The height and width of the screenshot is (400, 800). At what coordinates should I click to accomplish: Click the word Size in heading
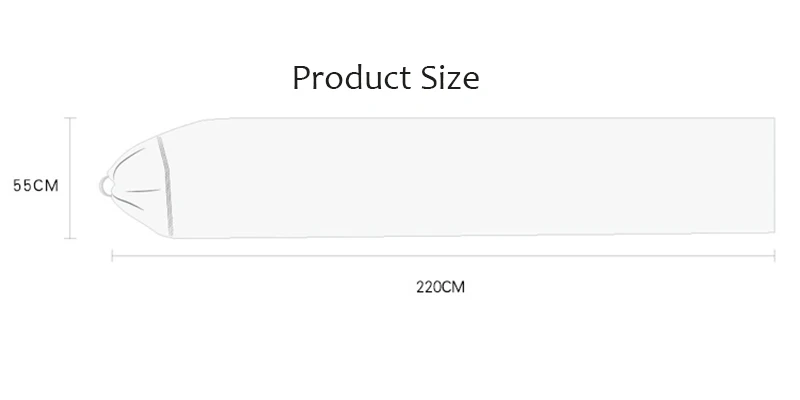coord(451,78)
